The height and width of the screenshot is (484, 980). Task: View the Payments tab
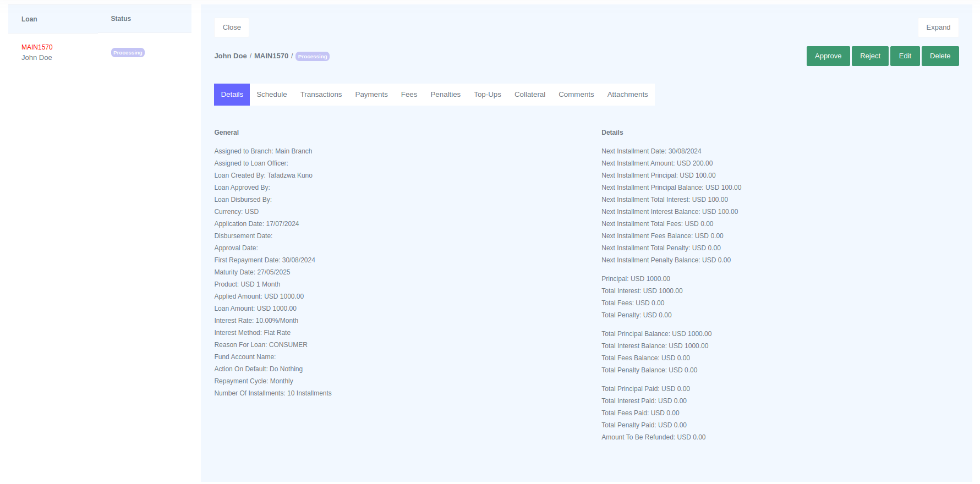click(371, 95)
